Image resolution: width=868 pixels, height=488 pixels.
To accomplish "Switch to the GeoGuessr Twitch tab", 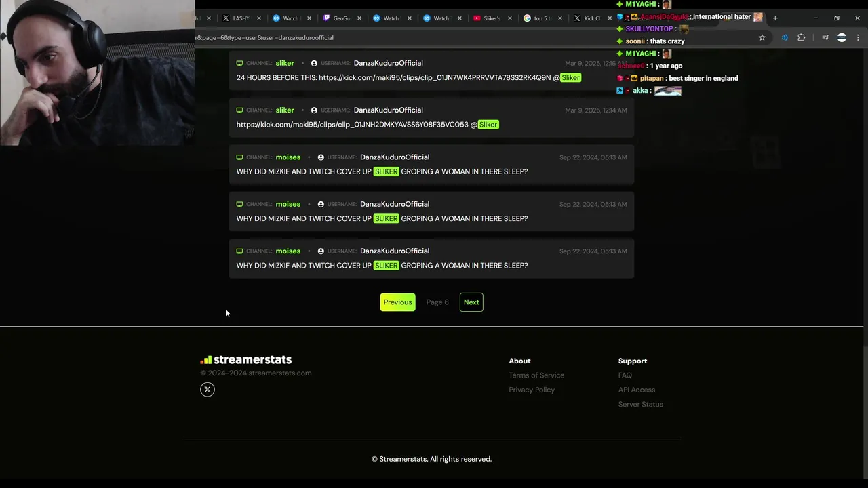I will point(342,18).
